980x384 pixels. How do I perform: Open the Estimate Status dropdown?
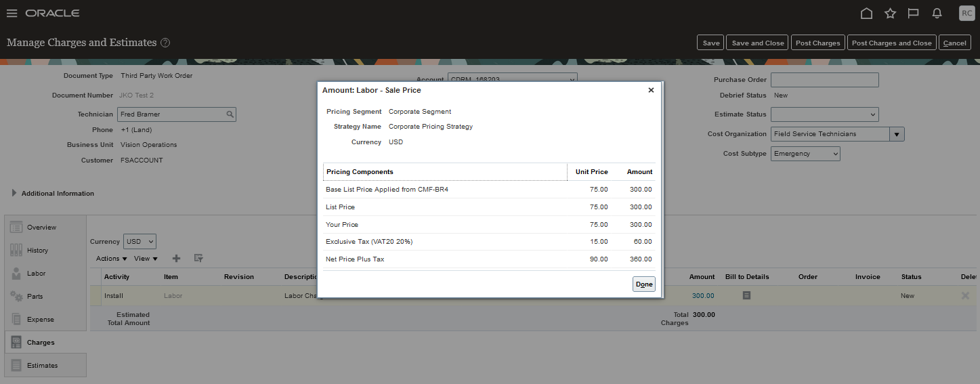pos(824,114)
